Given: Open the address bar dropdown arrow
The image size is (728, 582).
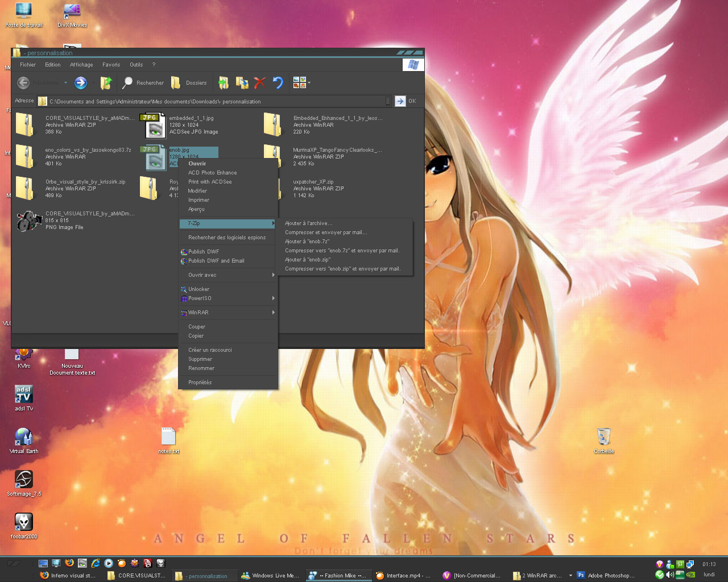Looking at the screenshot, I should [x=388, y=101].
